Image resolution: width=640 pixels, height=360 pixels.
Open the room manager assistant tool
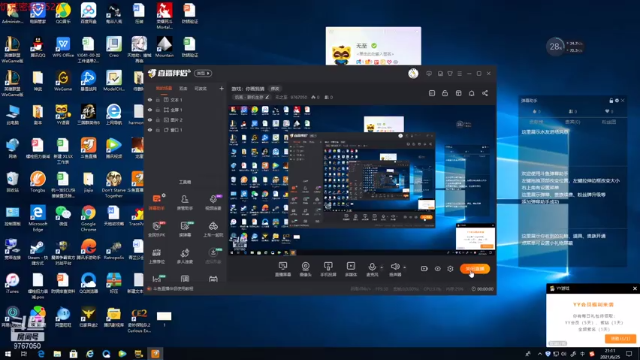(184, 202)
